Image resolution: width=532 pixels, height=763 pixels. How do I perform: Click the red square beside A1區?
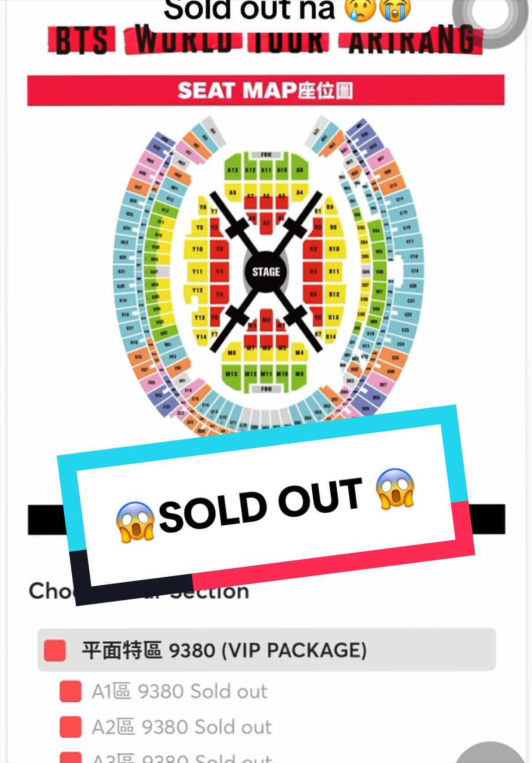click(x=70, y=691)
